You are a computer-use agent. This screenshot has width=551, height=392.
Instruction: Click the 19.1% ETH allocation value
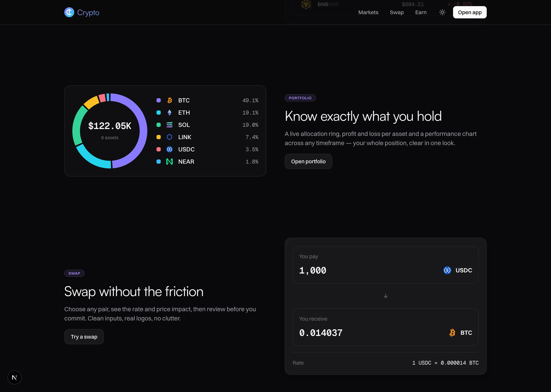pos(250,113)
